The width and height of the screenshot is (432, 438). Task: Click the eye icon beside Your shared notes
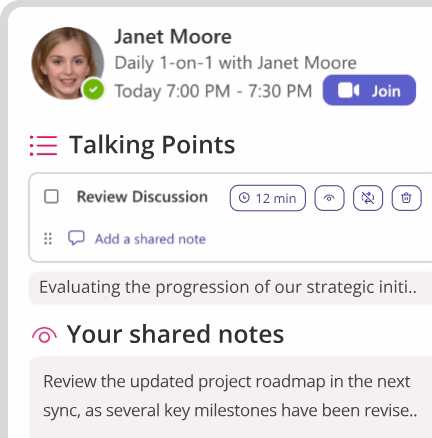(44, 335)
